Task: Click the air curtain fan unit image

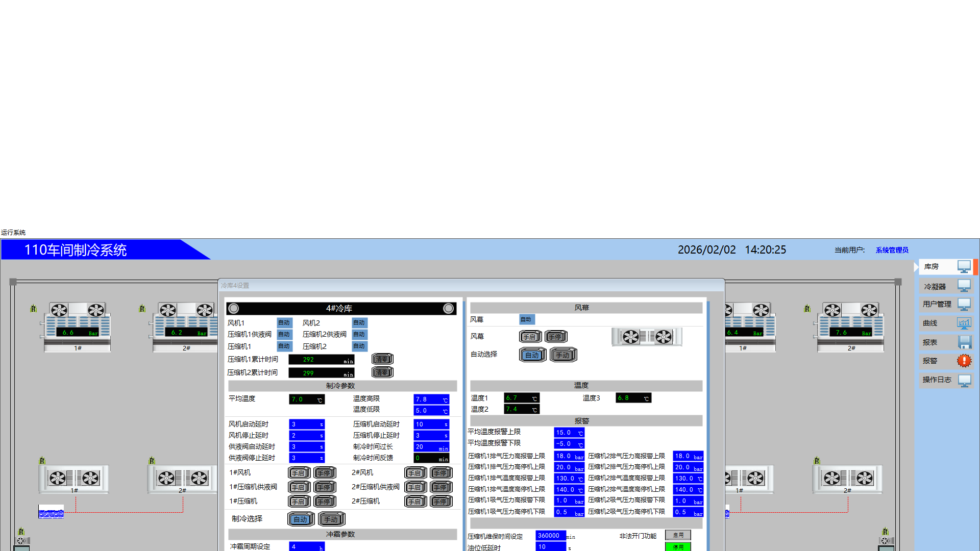Action: tap(646, 337)
